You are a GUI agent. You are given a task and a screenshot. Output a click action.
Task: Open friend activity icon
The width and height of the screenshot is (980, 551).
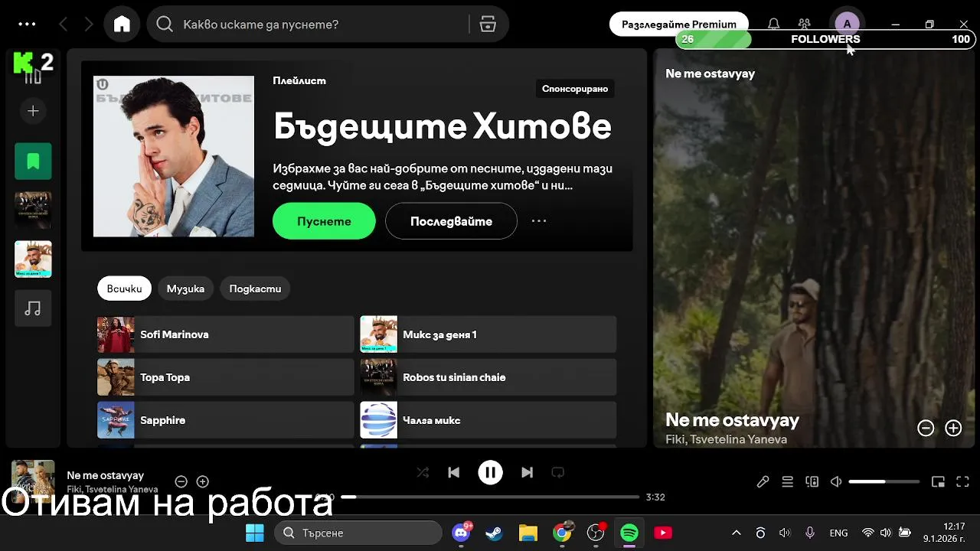coord(804,24)
